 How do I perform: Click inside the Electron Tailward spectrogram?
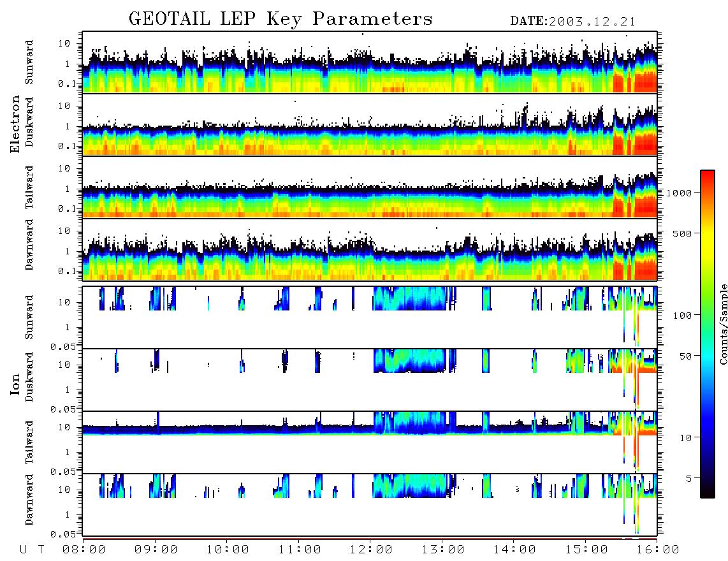click(x=370, y=187)
